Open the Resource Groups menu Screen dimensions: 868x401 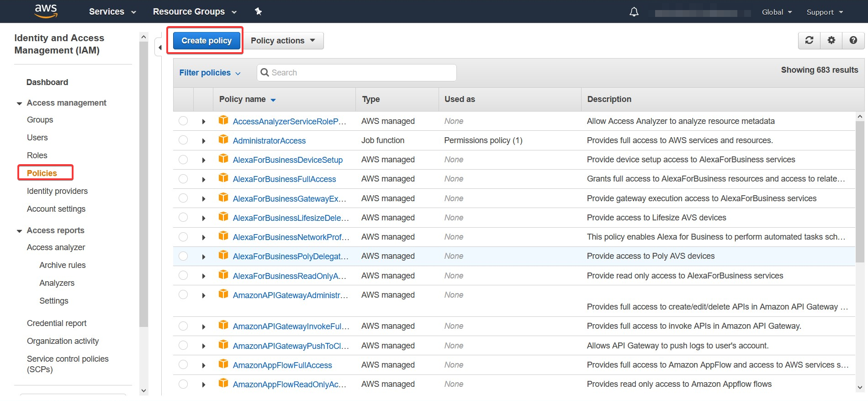(x=195, y=11)
